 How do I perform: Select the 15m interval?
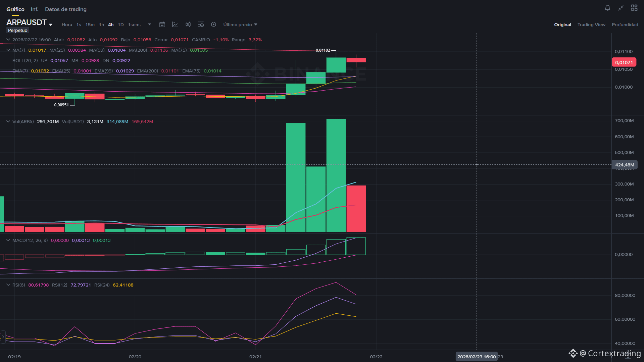click(90, 24)
